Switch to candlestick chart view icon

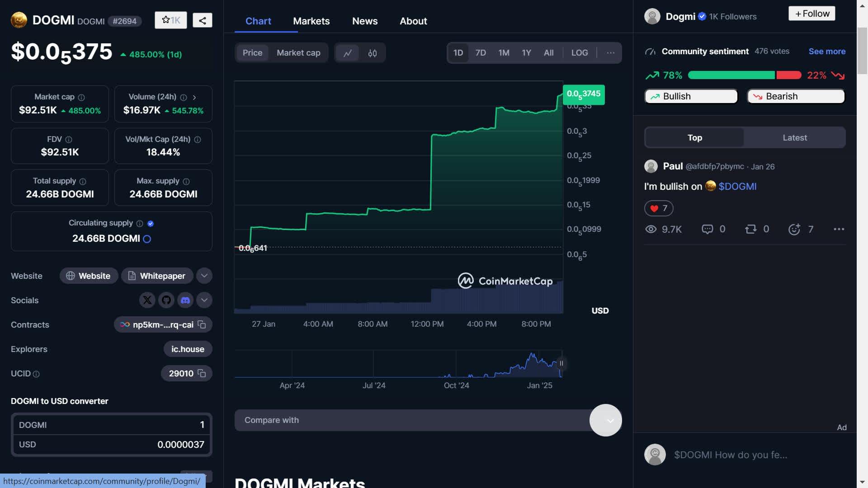tap(373, 53)
